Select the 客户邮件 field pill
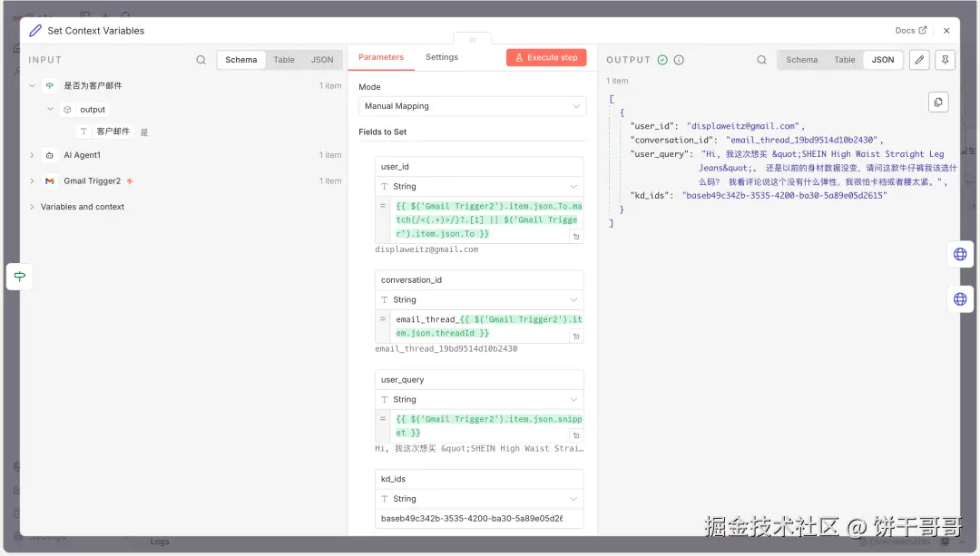 (105, 132)
